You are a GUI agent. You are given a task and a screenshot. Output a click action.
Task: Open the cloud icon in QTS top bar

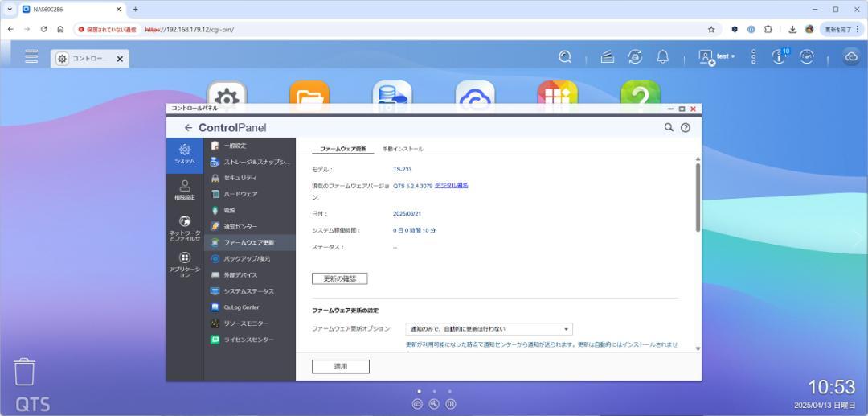[851, 56]
